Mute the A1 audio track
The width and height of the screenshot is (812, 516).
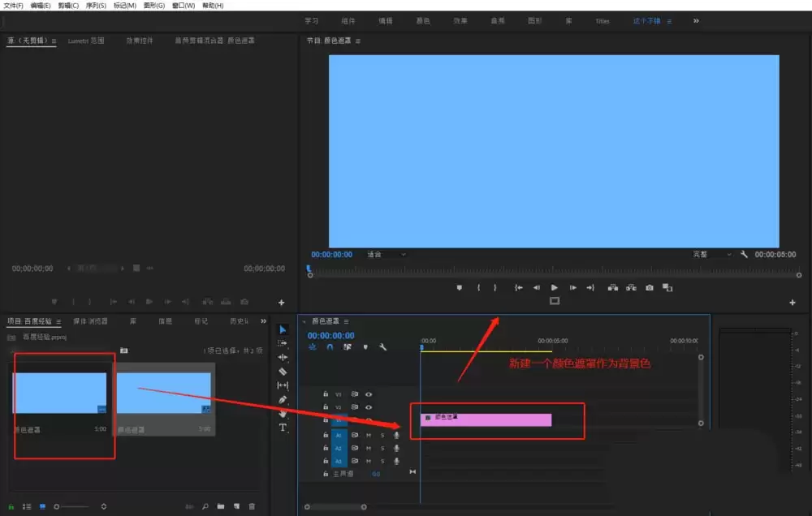click(x=368, y=436)
